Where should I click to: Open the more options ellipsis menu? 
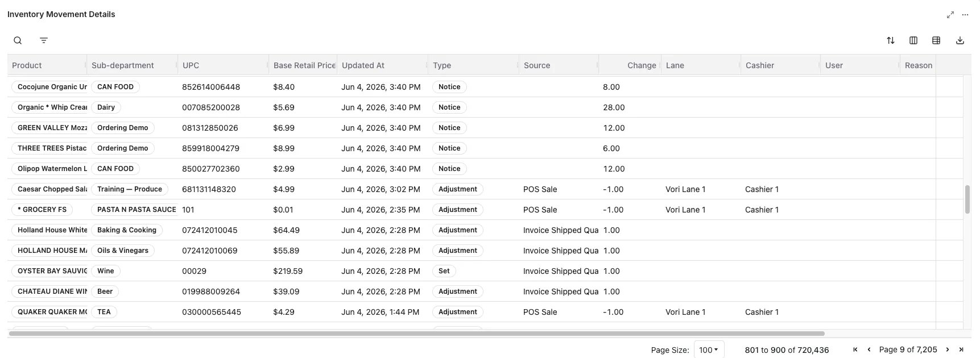(965, 15)
